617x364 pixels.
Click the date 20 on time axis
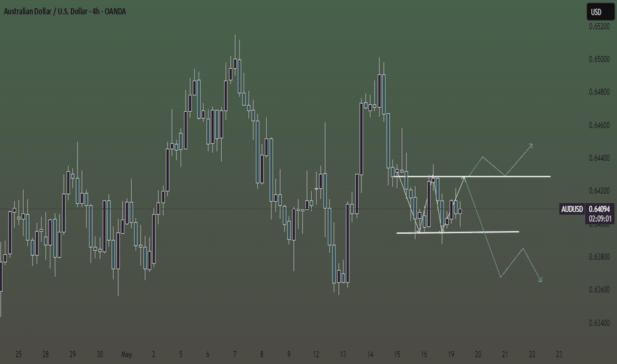(x=478, y=355)
